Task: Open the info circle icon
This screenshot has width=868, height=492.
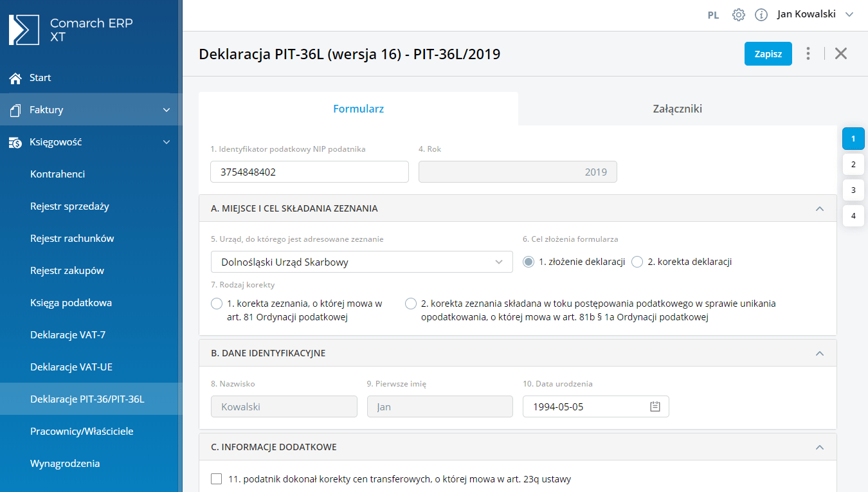Action: (x=761, y=15)
